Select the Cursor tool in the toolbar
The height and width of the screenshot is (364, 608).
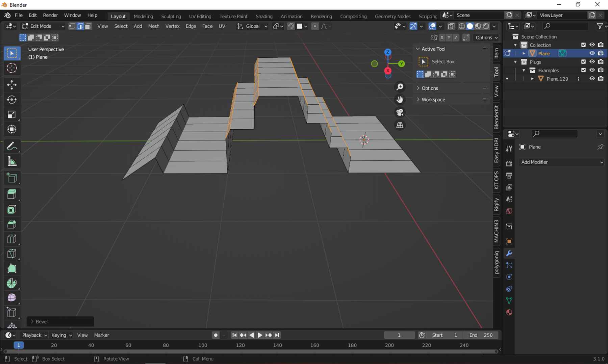[12, 68]
